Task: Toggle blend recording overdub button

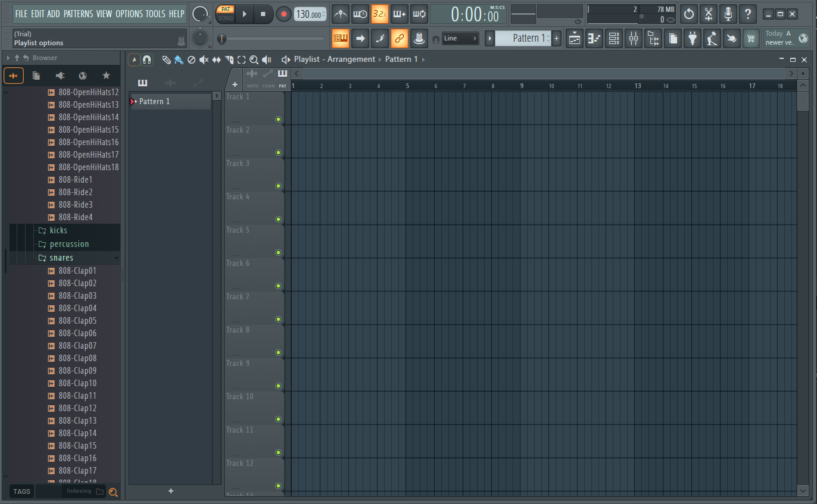Action: pyautogui.click(x=400, y=14)
